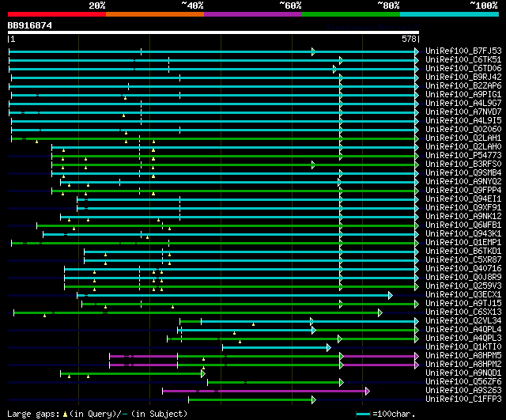Click the UniRef100_B7FJ53 hit label
Image resolution: width=506 pixels, height=420 pixels.
463,51
